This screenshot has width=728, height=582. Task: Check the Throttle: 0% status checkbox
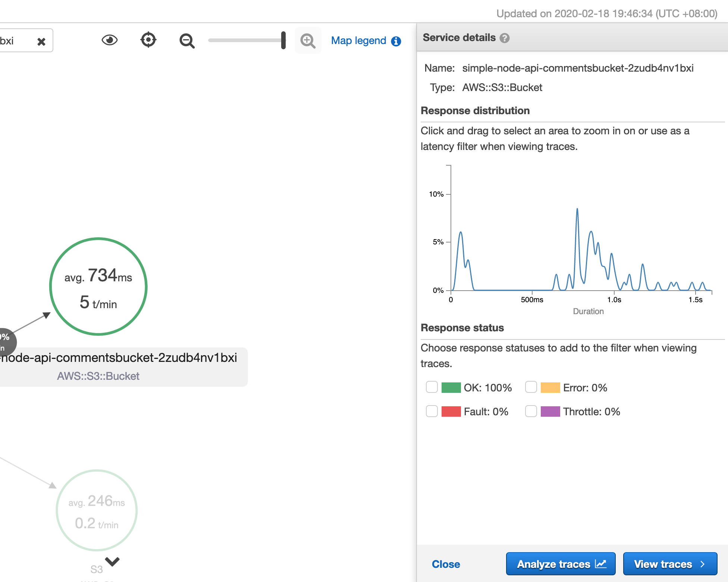point(531,411)
